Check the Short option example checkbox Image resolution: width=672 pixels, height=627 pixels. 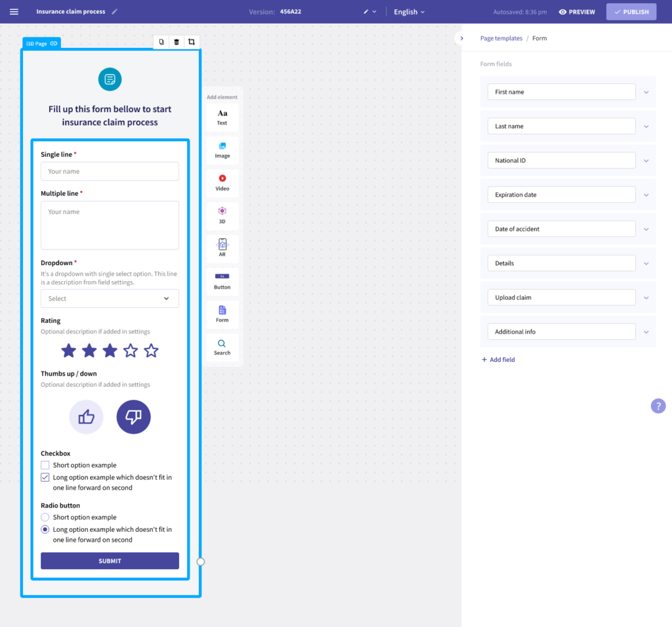point(45,464)
